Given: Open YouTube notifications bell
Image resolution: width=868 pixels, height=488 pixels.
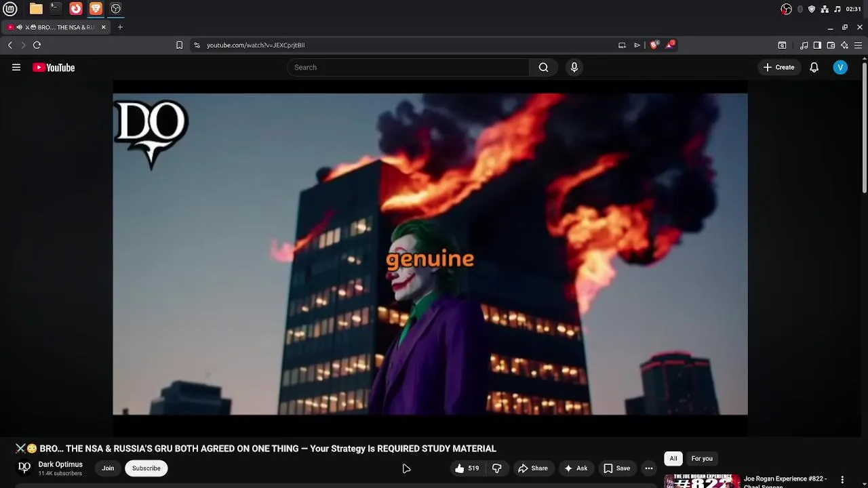Looking at the screenshot, I should (x=814, y=67).
